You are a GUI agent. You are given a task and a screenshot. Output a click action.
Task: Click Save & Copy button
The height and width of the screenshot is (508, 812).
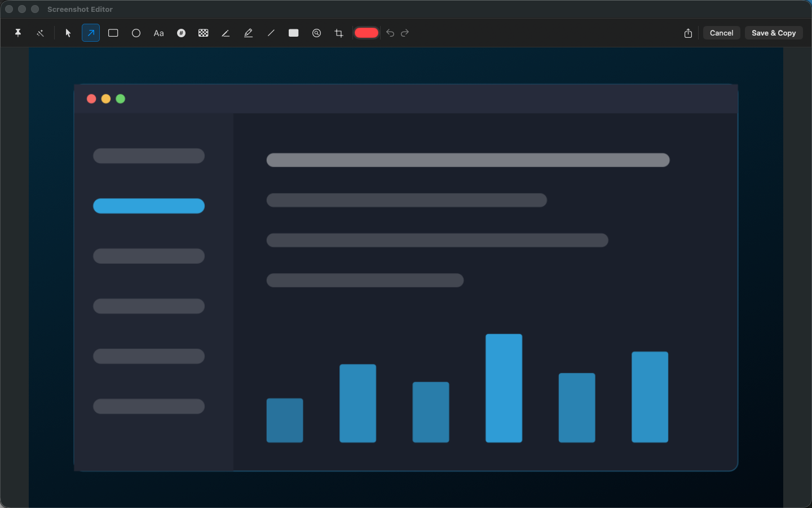tap(774, 33)
